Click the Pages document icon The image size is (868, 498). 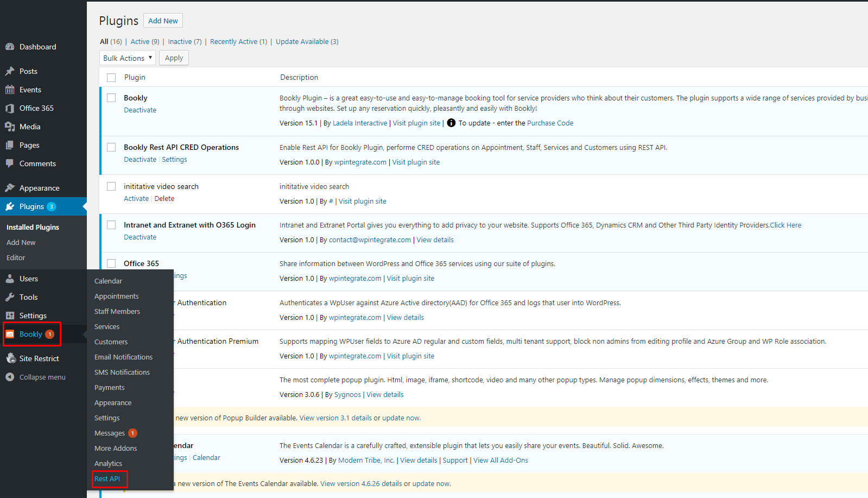(x=10, y=145)
